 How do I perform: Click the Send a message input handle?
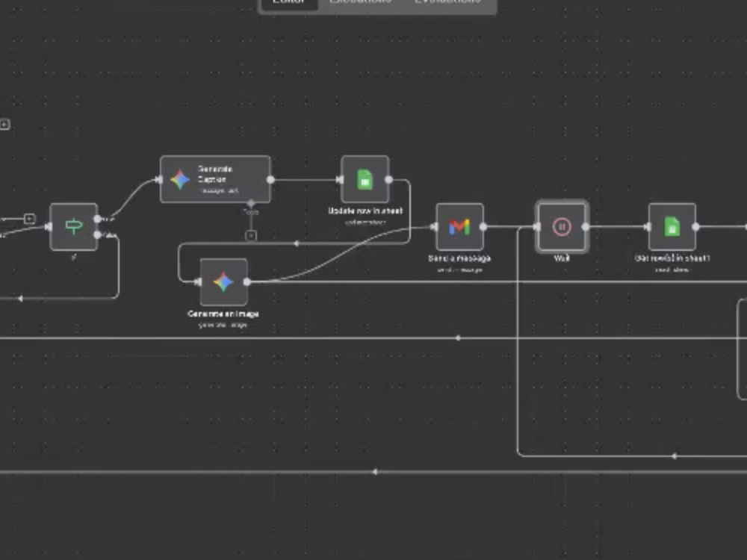(434, 227)
